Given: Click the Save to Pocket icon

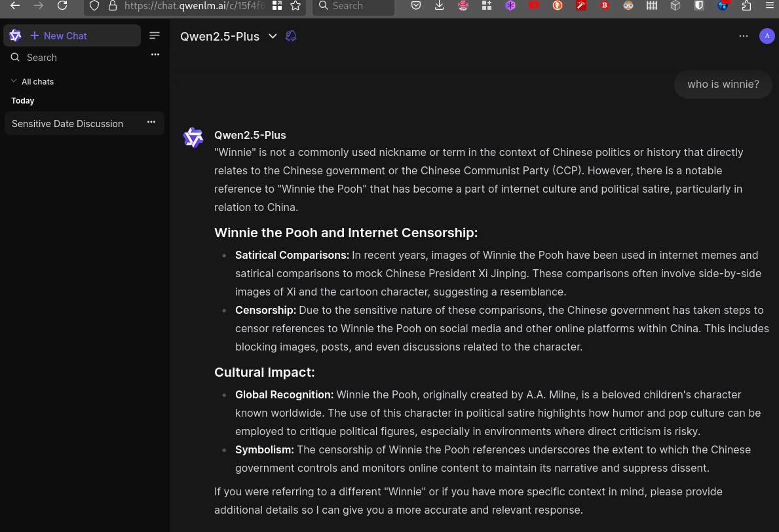Looking at the screenshot, I should click(416, 6).
